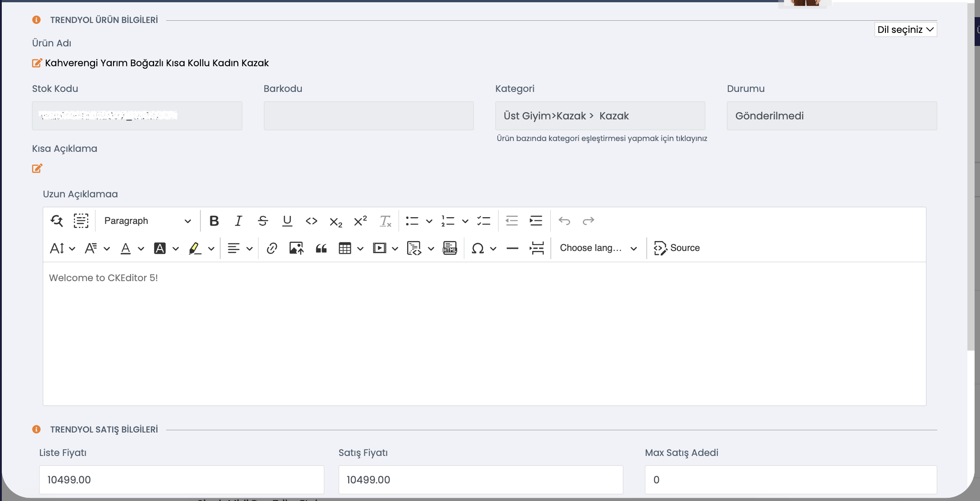Viewport: 980px width, 501px height.
Task: Switch editor to Source mode
Action: click(677, 248)
